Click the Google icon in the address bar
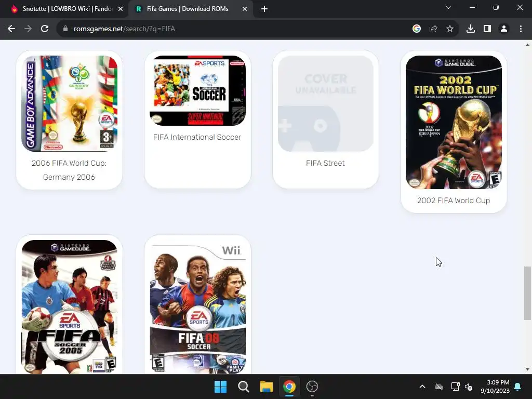This screenshot has height=399, width=532. (x=416, y=29)
